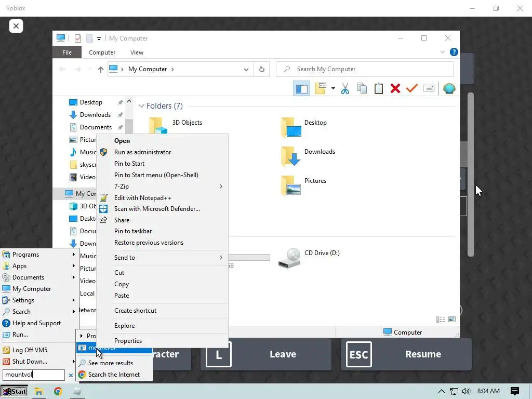The height and width of the screenshot is (399, 532).
Task: Click the blue Help question mark icon
Action: tap(454, 52)
